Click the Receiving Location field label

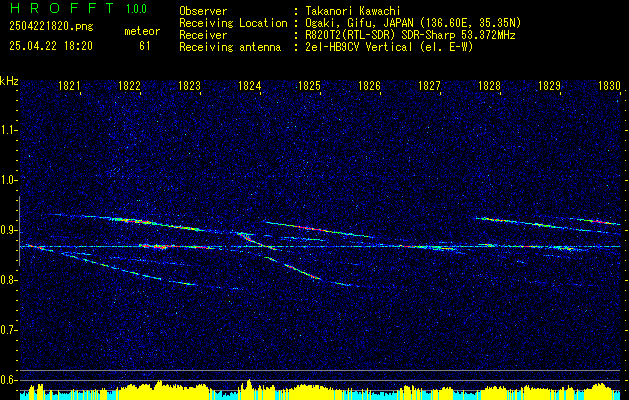point(233,23)
